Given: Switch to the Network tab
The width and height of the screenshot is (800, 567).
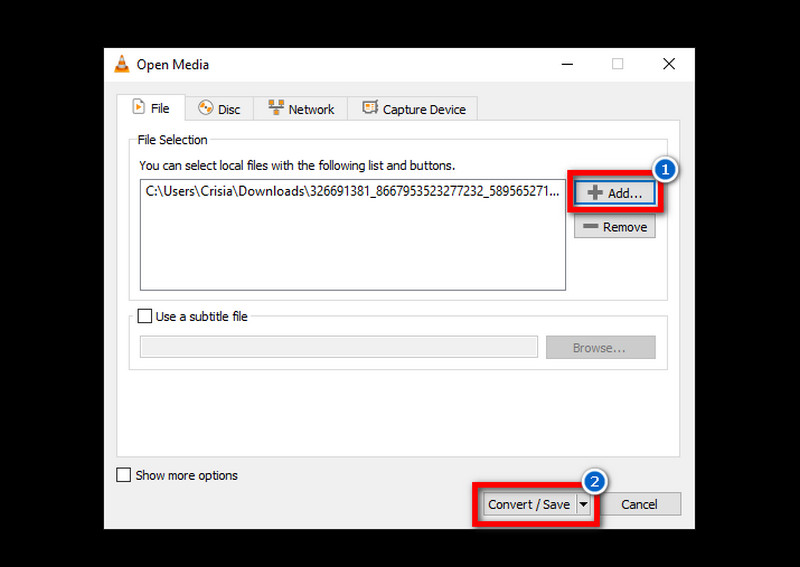Looking at the screenshot, I should point(300,109).
